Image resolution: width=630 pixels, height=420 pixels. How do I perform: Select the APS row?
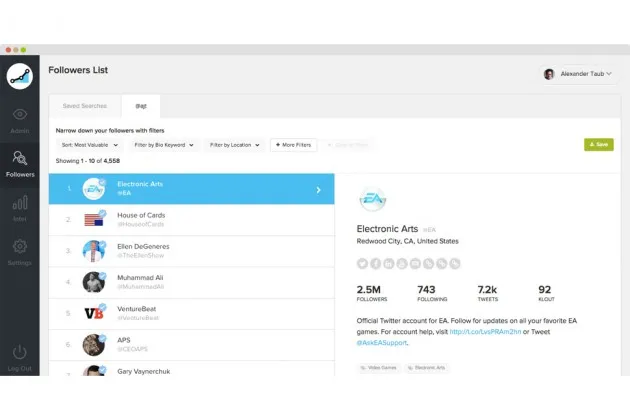tap(192, 345)
